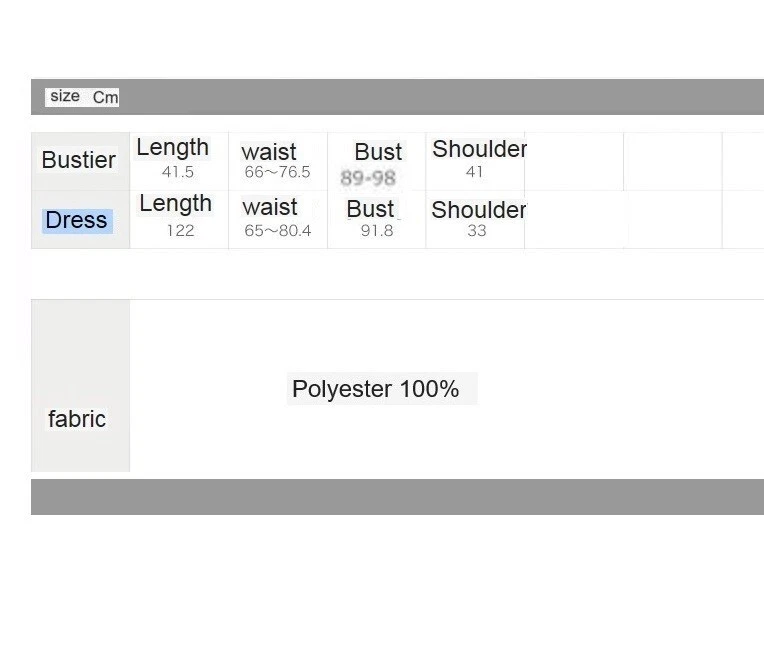The height and width of the screenshot is (654, 764).
Task: Click the "size" label in header bar
Action: click(65, 96)
